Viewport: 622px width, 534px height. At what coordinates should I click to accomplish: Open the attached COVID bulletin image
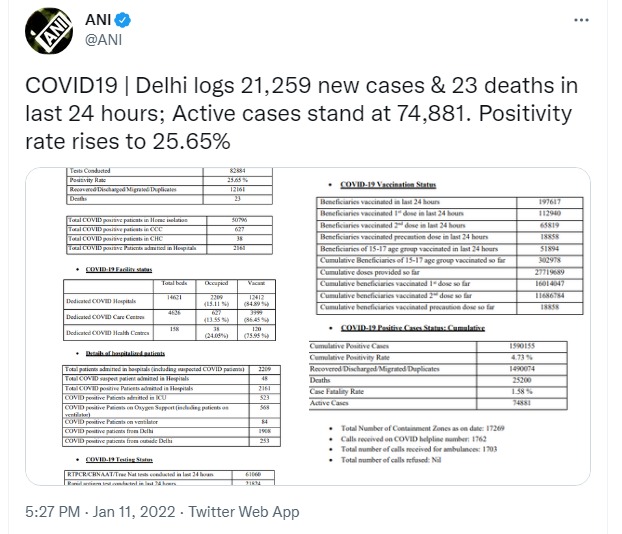pyautogui.click(x=308, y=326)
